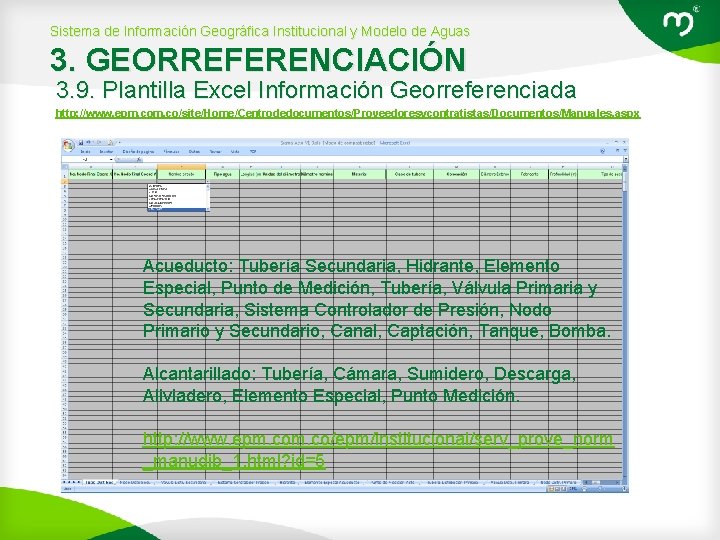Open the PDF ribbon tab

point(253,152)
